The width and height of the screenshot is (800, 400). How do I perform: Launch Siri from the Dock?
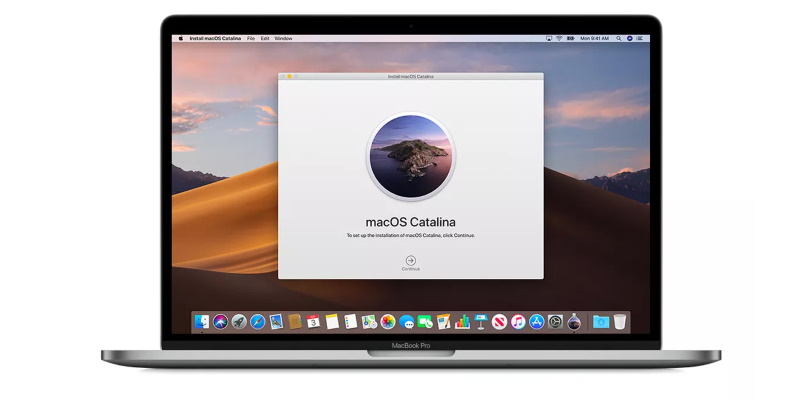pos(220,322)
